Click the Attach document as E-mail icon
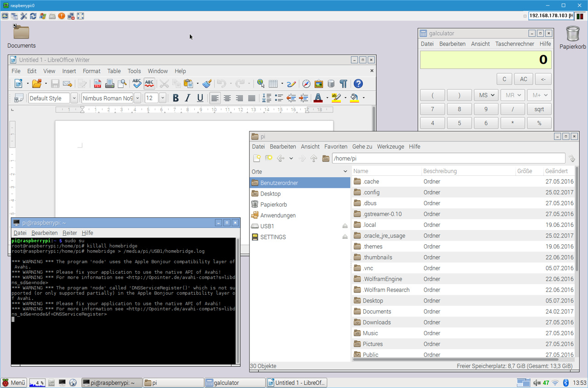588x388 pixels. (x=68, y=84)
